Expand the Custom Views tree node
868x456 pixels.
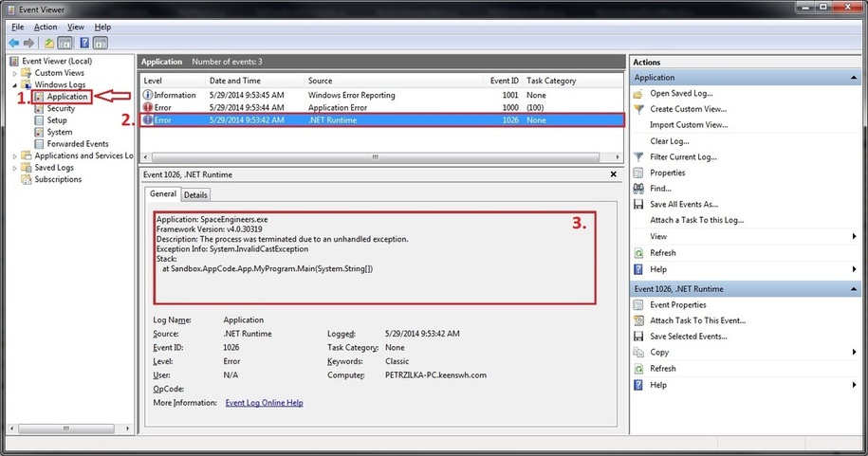[14, 73]
